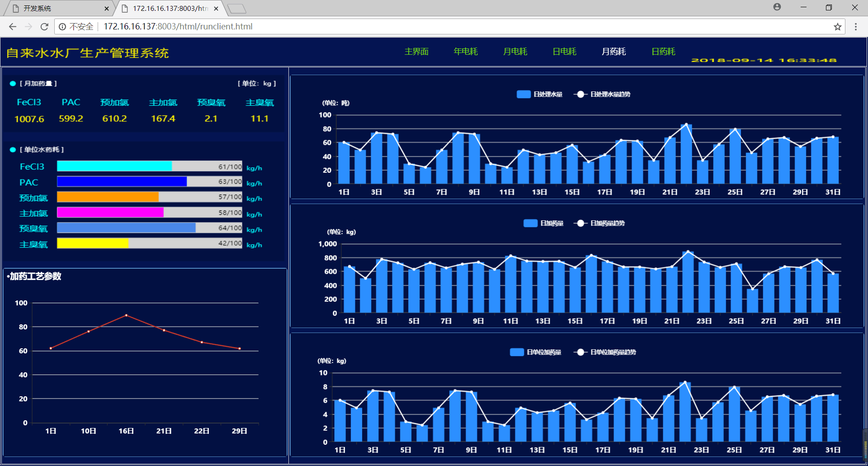Toggle 日处理水量趋势 legend line series
Image resolution: width=868 pixels, height=466 pixels.
602,94
